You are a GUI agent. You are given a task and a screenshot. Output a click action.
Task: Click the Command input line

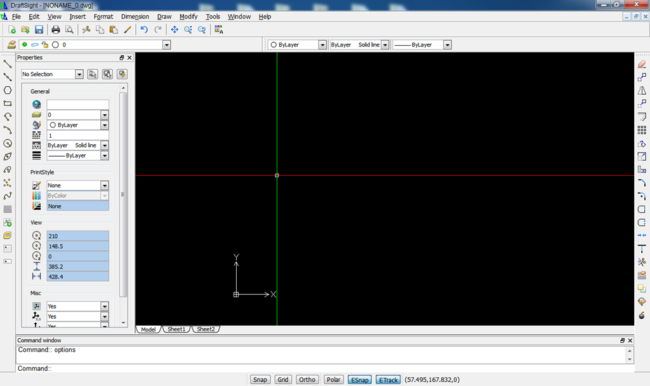(x=323, y=368)
